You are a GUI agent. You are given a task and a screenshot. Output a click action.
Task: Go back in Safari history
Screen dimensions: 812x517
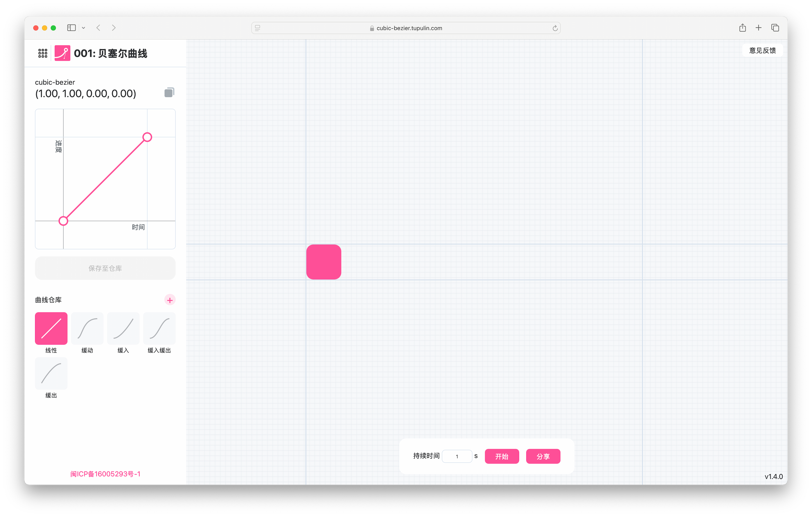click(x=99, y=28)
